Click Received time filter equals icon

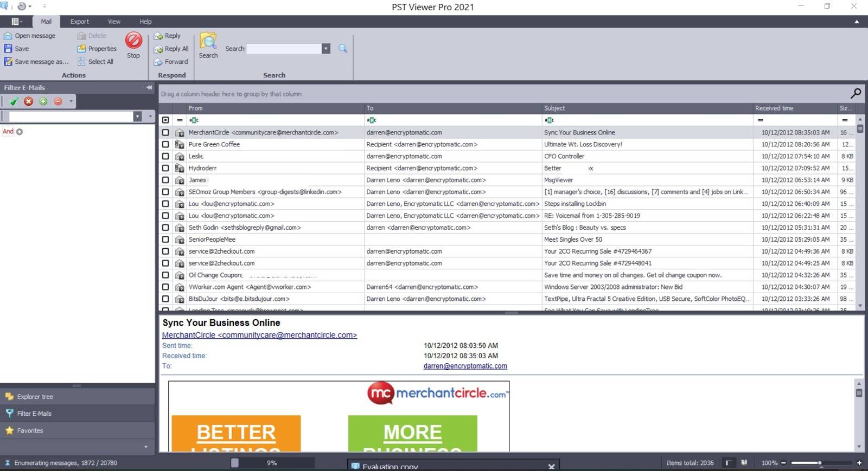[761, 120]
